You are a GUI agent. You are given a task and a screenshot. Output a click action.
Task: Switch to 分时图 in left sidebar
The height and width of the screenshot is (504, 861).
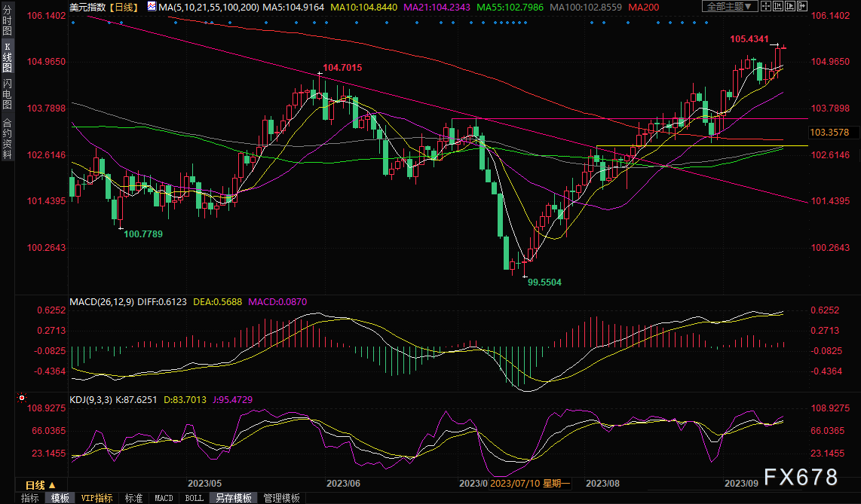tap(7, 20)
